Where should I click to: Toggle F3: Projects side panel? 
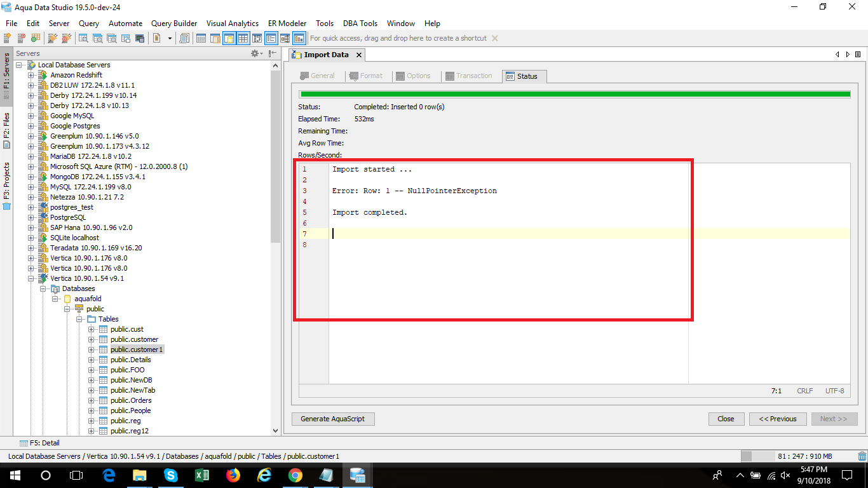(6, 185)
